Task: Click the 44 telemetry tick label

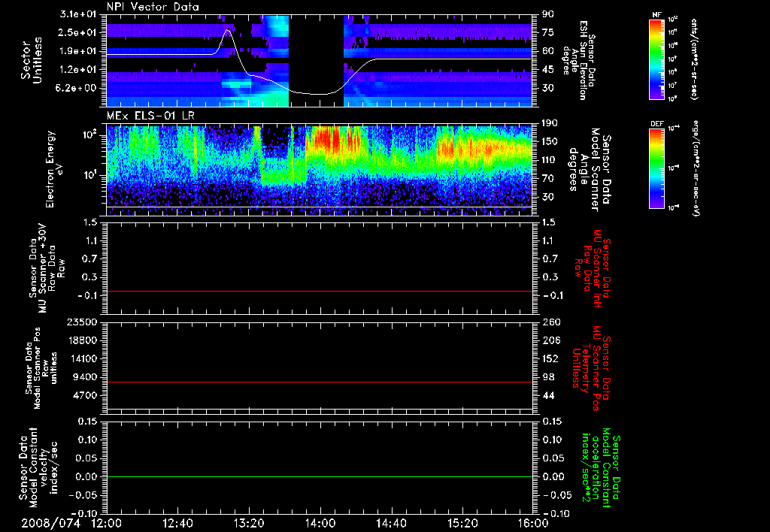Action: tap(548, 395)
